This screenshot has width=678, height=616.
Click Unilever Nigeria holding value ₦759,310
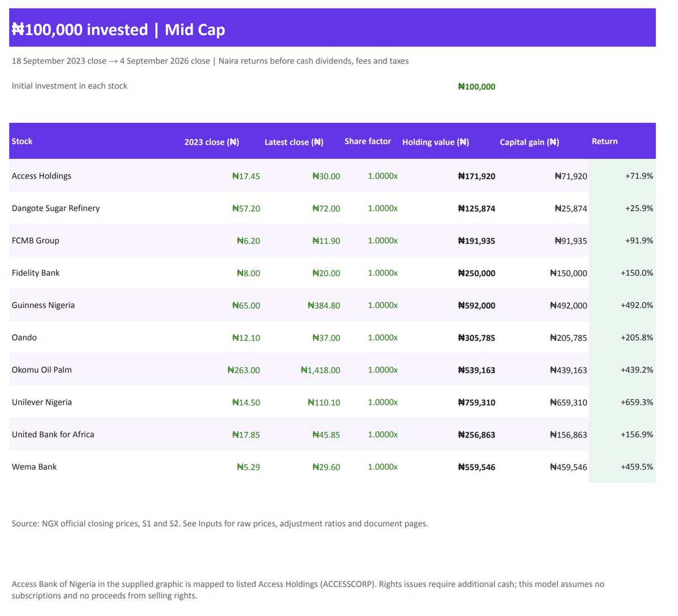point(477,402)
